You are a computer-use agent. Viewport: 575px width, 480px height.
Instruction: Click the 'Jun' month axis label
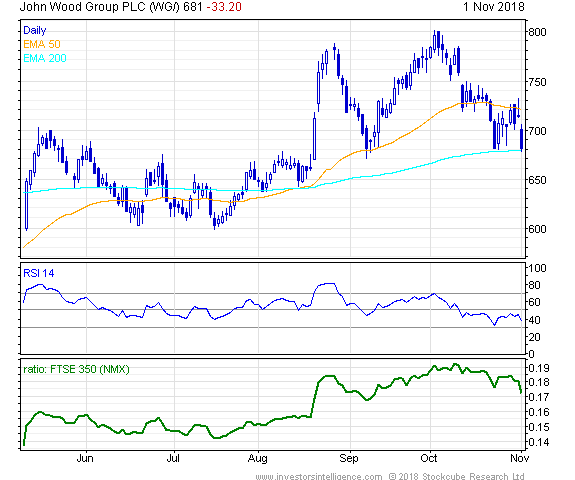click(85, 458)
